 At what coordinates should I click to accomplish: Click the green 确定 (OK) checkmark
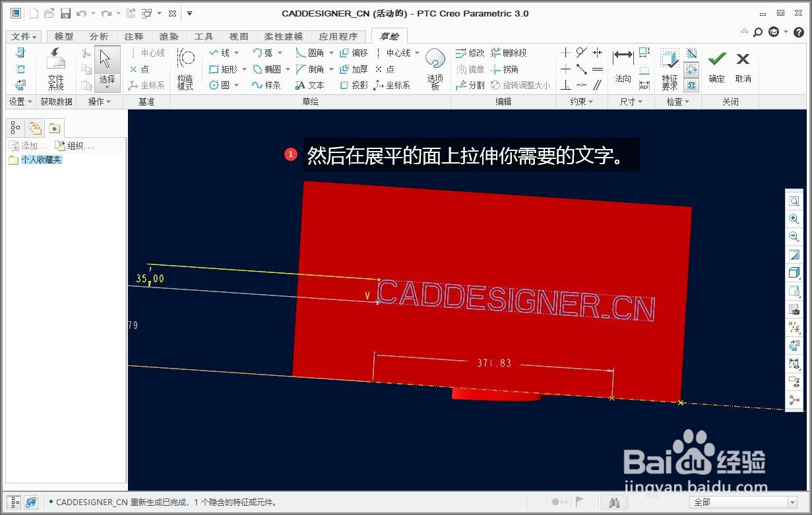click(717, 59)
